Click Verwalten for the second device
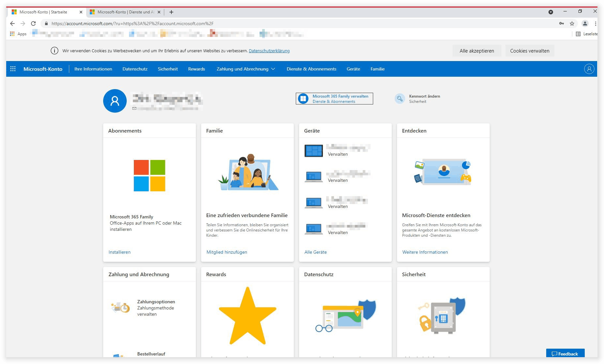Viewport: 604px width, 364px height. [338, 180]
